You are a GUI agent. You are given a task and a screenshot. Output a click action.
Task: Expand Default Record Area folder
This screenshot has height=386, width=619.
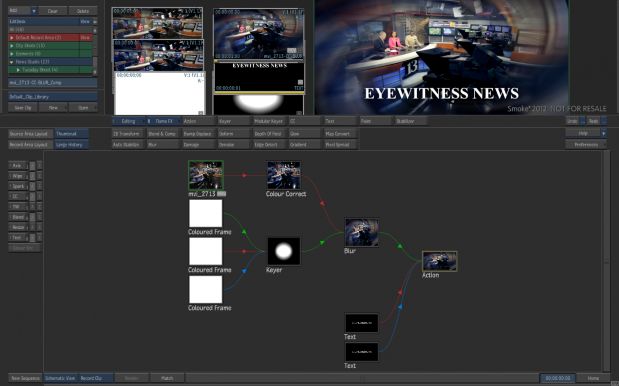(12, 37)
